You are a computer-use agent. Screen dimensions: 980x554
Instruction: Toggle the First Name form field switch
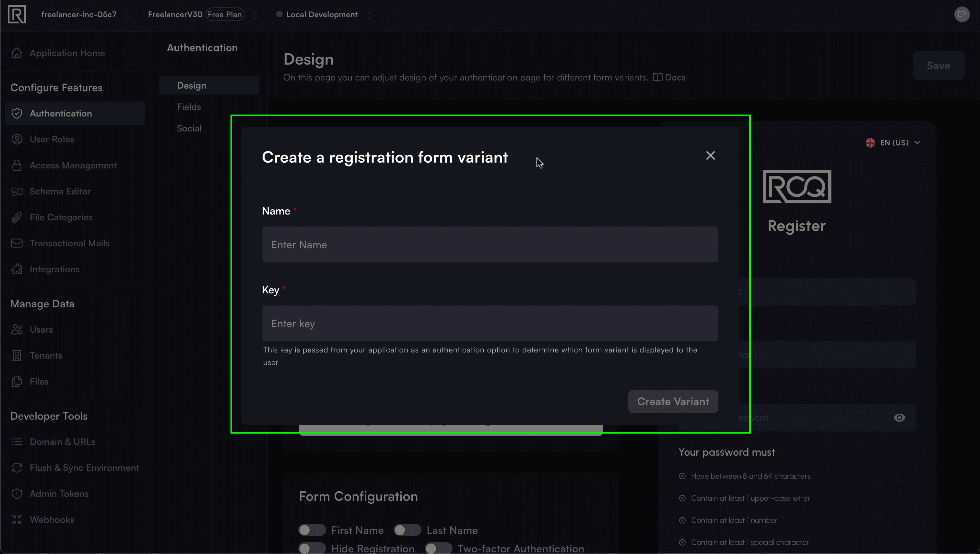[311, 530]
